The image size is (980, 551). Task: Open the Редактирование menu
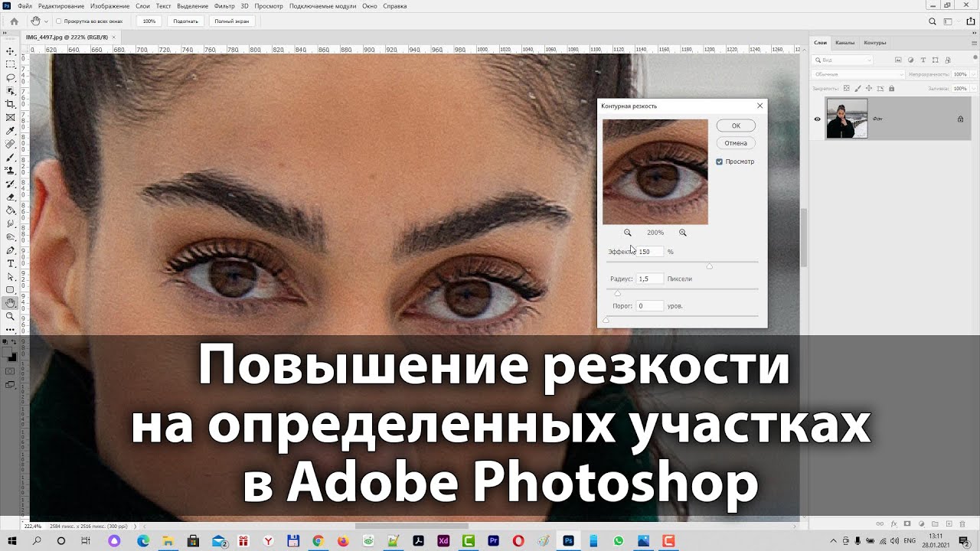61,5
